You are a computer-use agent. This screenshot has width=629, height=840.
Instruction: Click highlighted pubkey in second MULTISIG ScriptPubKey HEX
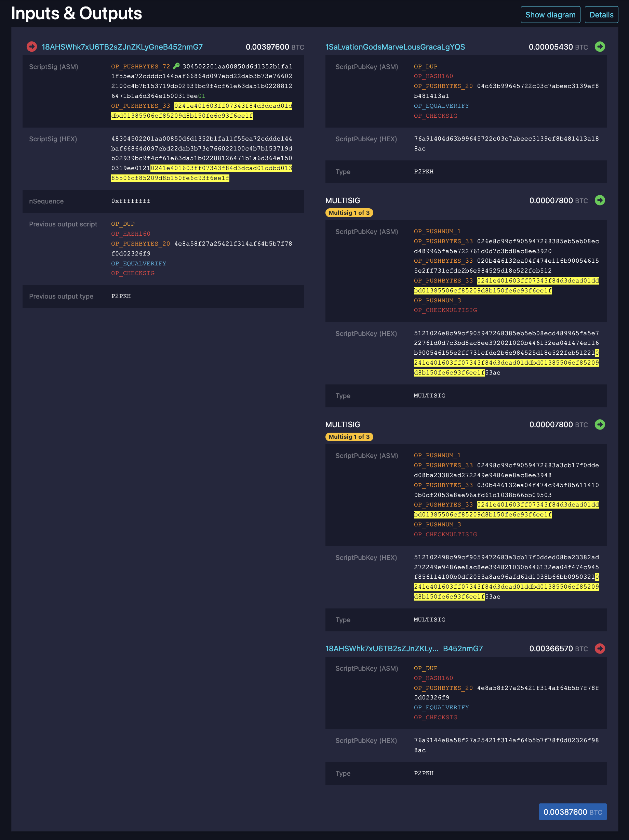click(x=506, y=587)
